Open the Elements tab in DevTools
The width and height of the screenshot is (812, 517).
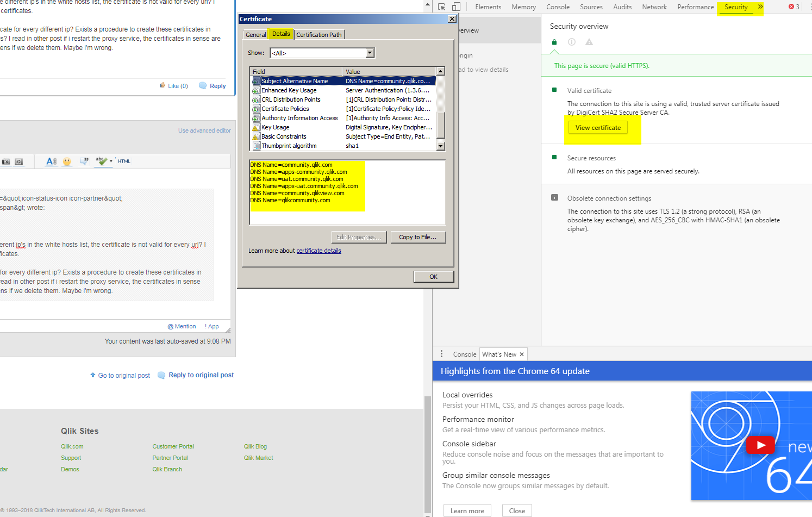[x=488, y=7]
